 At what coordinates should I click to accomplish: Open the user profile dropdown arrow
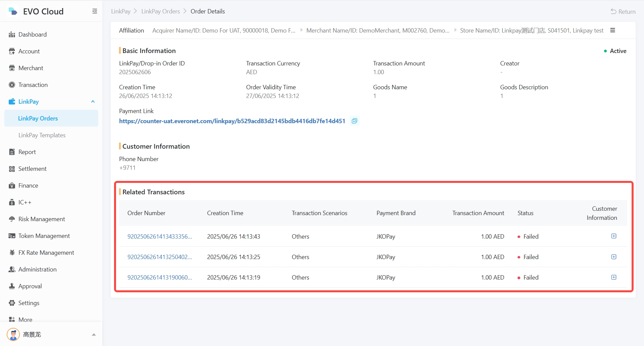94,335
